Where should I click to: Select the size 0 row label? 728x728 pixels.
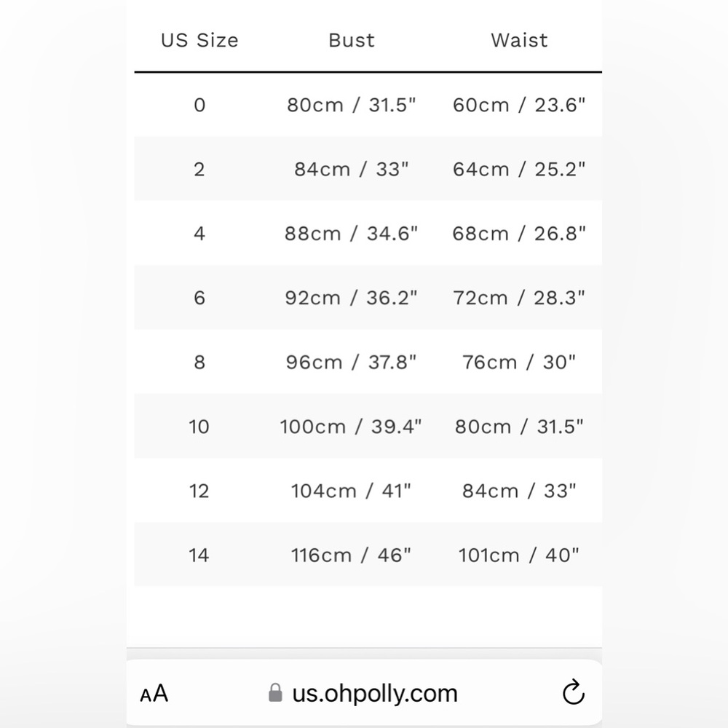pos(199,105)
